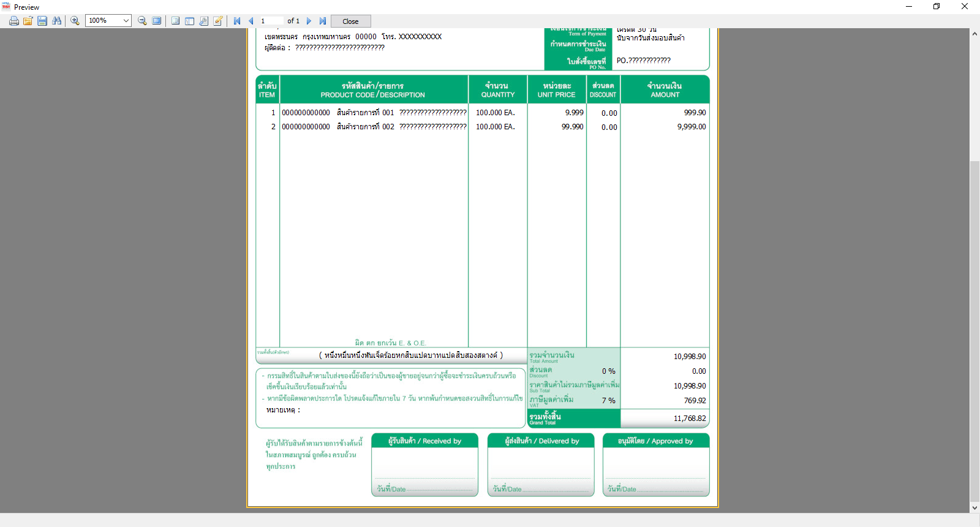980x527 pixels.
Task: Go to the next page
Action: [x=309, y=21]
